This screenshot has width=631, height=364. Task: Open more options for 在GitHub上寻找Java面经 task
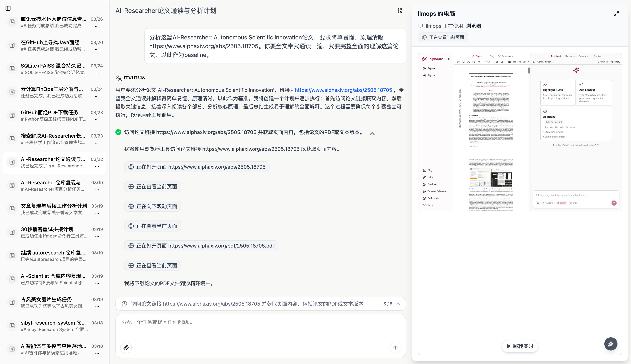pos(97,49)
